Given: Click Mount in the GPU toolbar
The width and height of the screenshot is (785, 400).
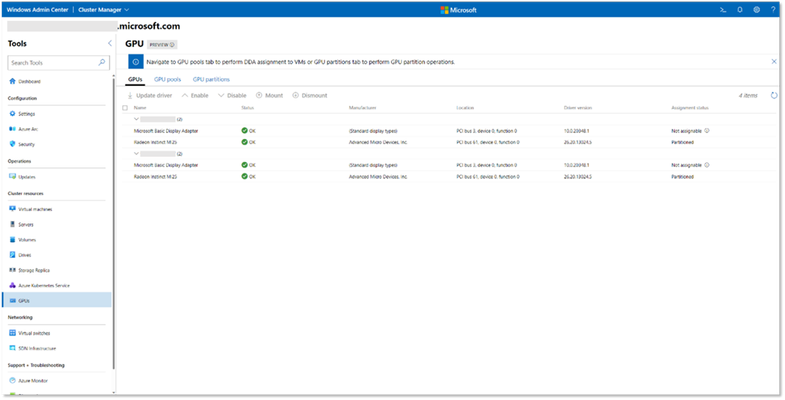Looking at the screenshot, I should (x=269, y=95).
